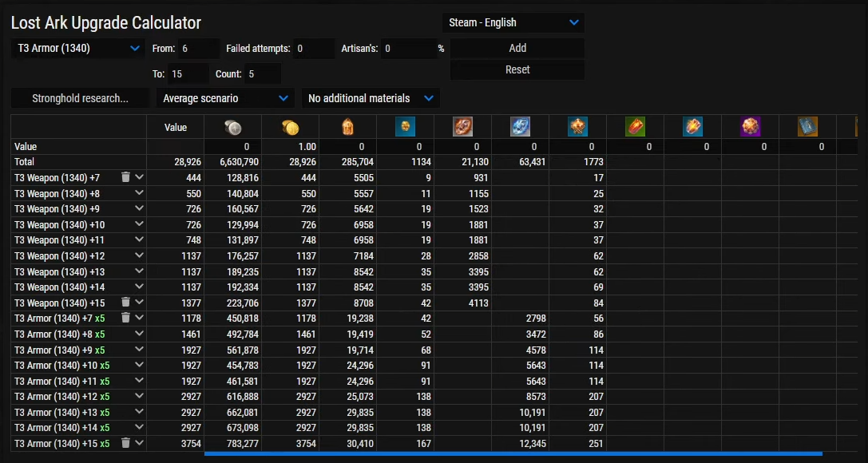Click the purple-background solar protection icon

[x=751, y=127]
